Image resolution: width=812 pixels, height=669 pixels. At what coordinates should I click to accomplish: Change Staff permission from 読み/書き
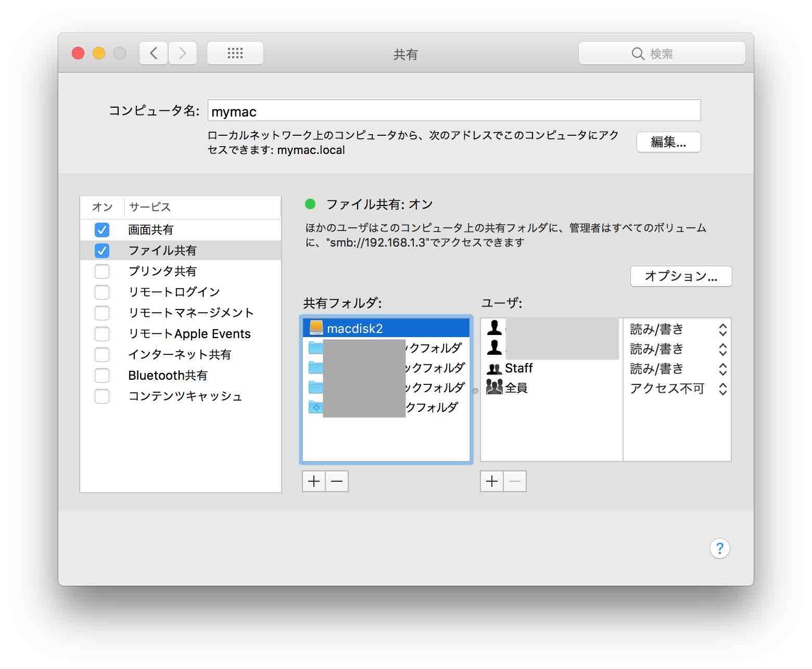(678, 369)
